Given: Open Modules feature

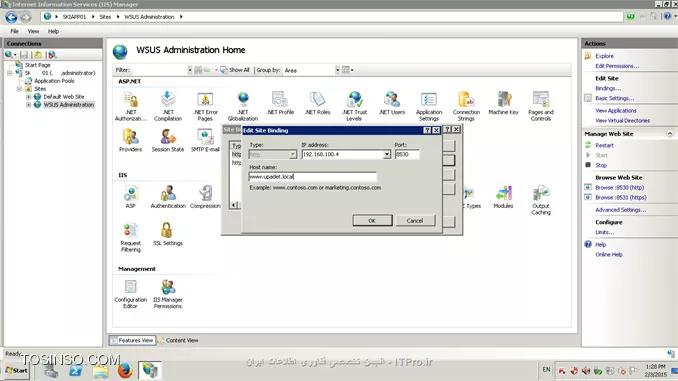Looking at the screenshot, I should click(503, 197).
